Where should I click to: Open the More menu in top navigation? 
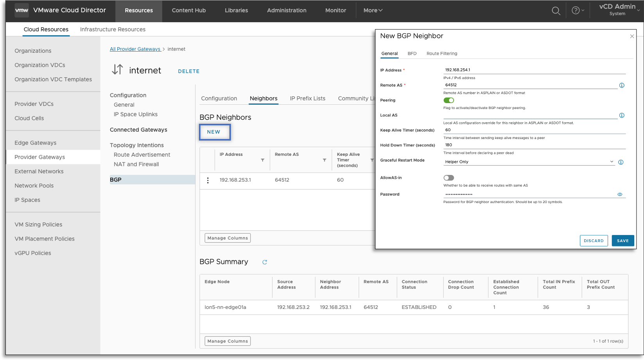(372, 11)
